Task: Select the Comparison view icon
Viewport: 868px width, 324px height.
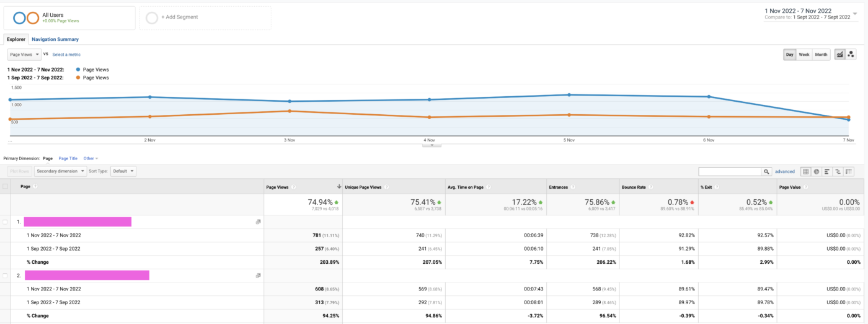Action: point(838,171)
